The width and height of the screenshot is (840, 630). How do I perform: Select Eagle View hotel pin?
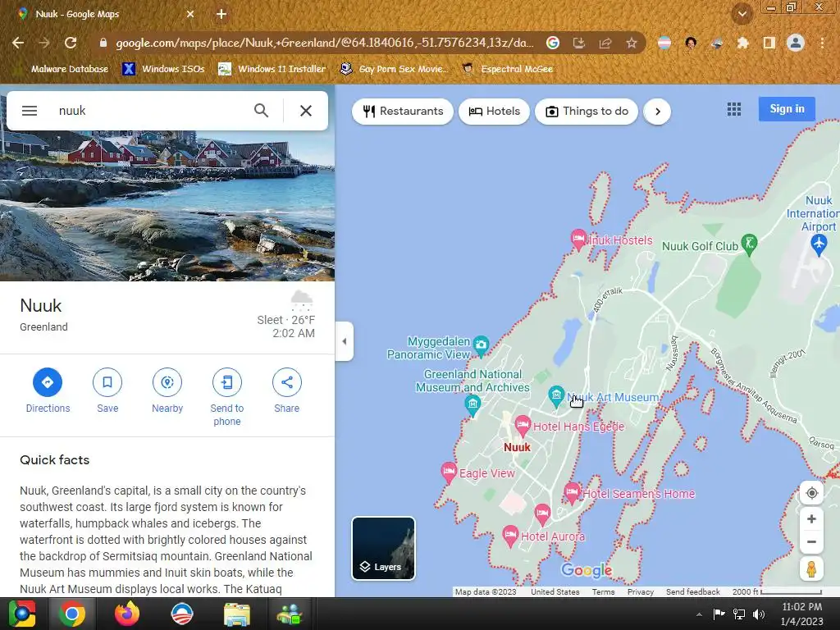449,472
